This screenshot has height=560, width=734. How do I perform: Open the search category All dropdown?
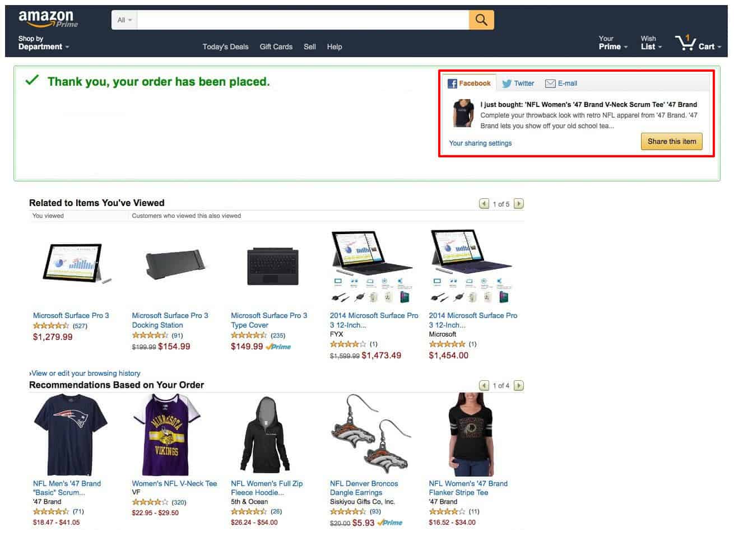click(124, 20)
